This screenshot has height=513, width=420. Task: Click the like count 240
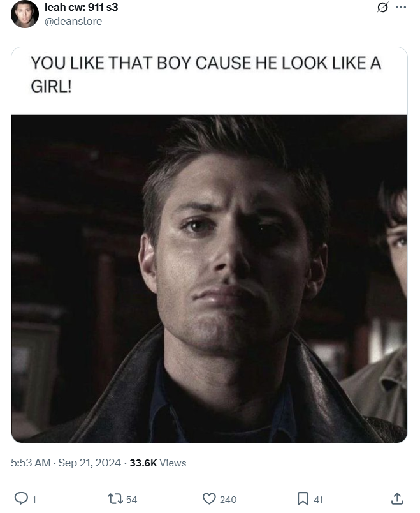pyautogui.click(x=228, y=500)
